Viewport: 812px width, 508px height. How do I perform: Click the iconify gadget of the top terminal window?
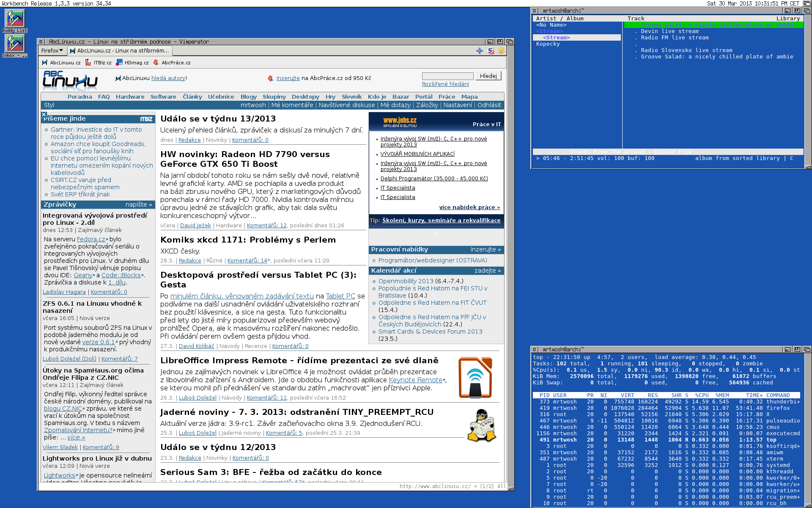point(787,349)
